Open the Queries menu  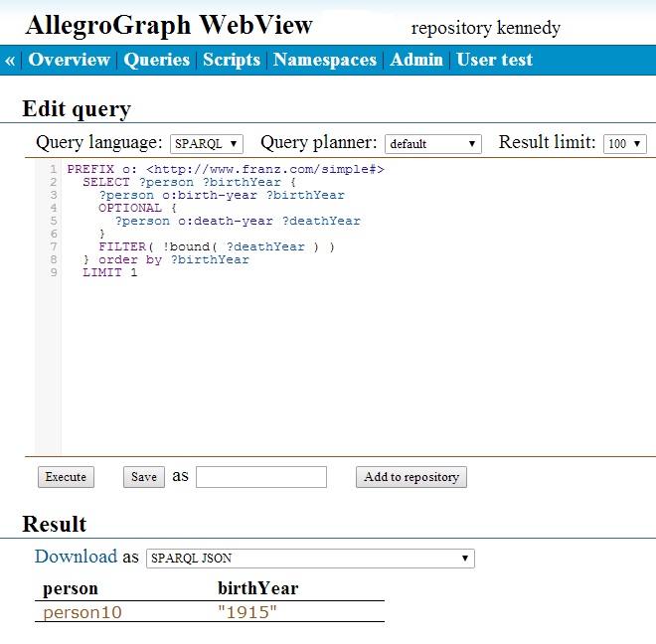[156, 60]
